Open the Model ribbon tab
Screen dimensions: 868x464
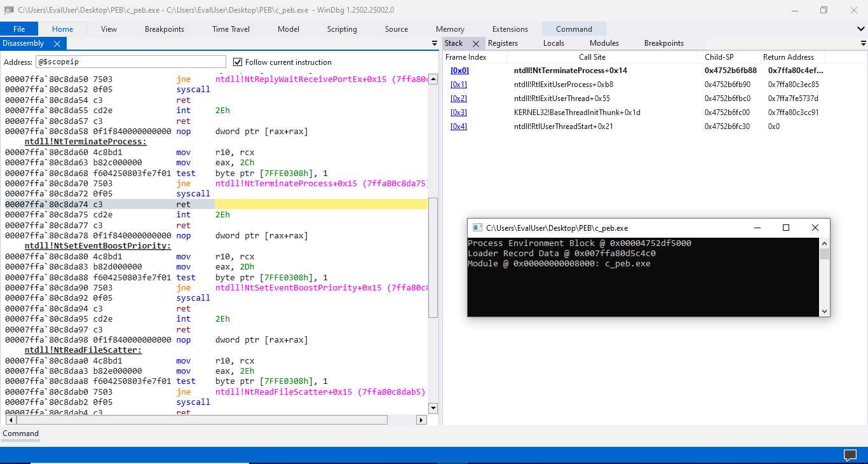(288, 29)
